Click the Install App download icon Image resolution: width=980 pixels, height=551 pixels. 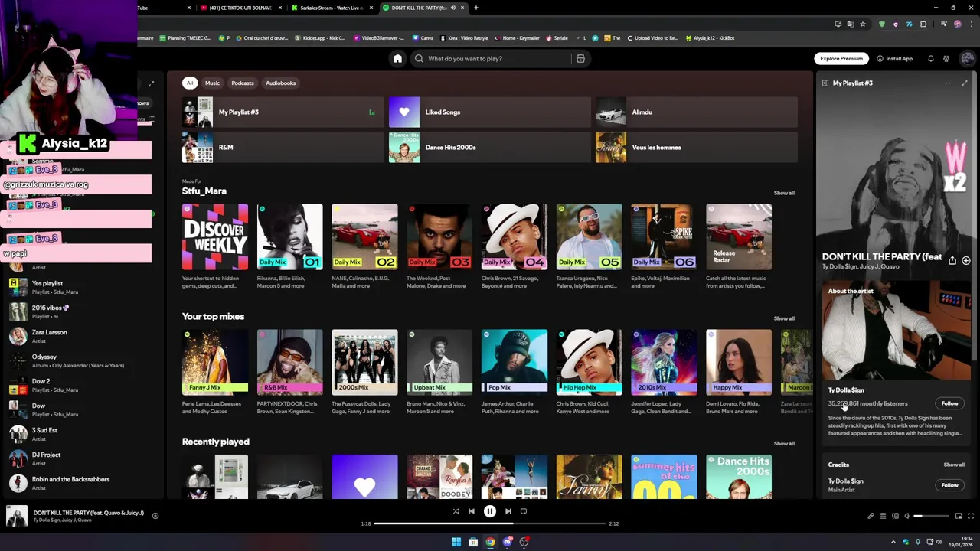coord(880,58)
